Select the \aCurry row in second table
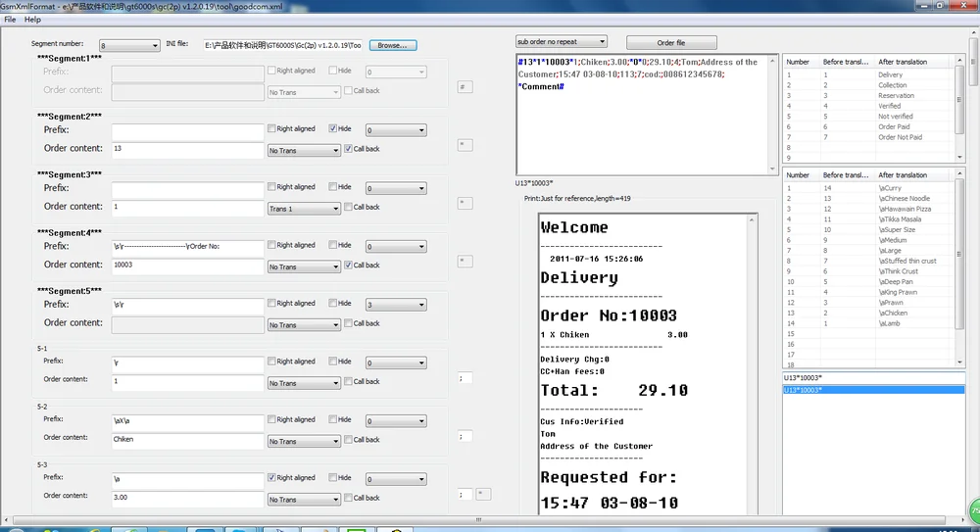 pyautogui.click(x=869, y=187)
